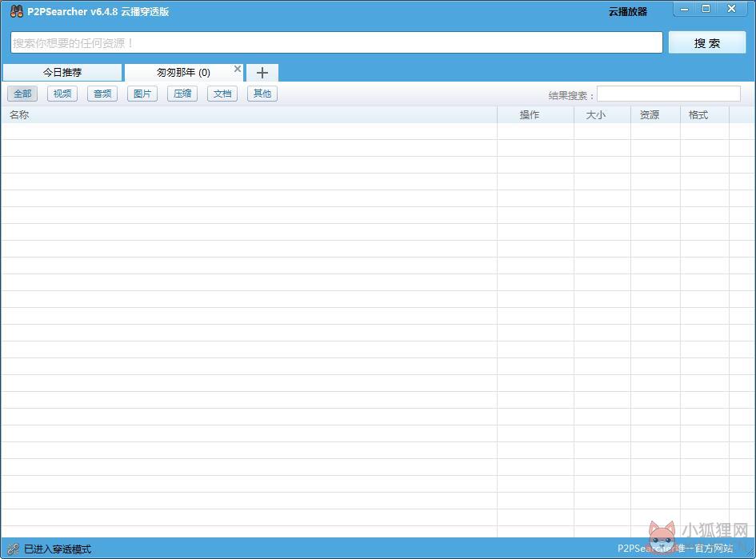Sort by the 资源 column header
The height and width of the screenshot is (559, 756).
[x=656, y=114]
